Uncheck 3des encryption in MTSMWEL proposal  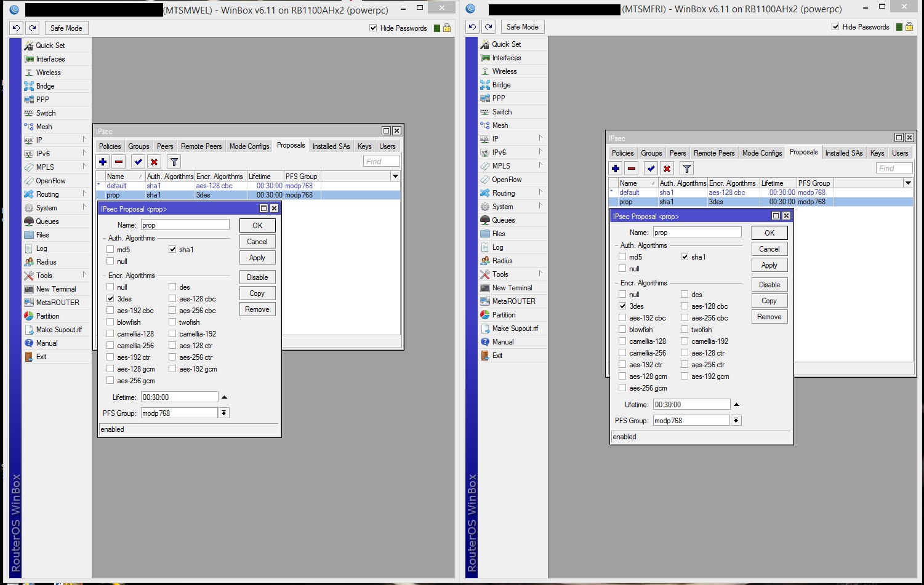click(x=110, y=299)
